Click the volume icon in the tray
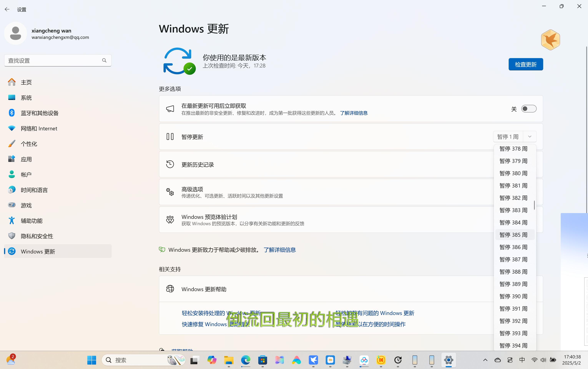This screenshot has width=588, height=369. [x=543, y=360]
